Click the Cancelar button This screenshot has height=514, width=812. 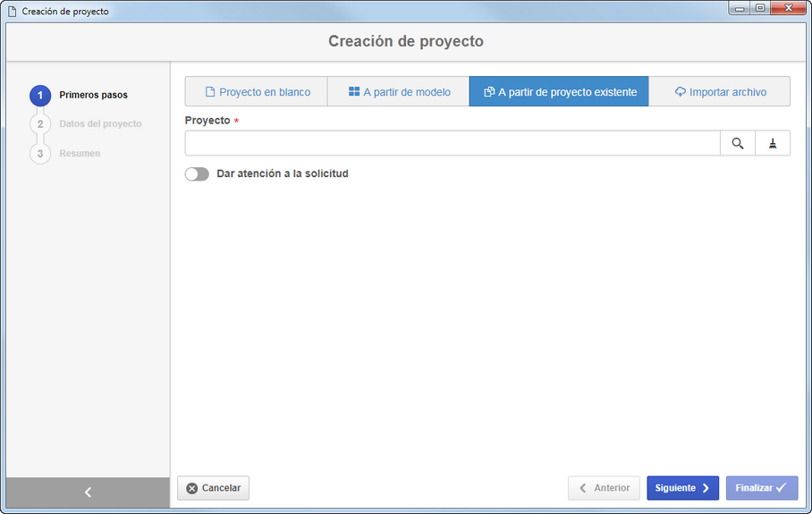click(214, 488)
